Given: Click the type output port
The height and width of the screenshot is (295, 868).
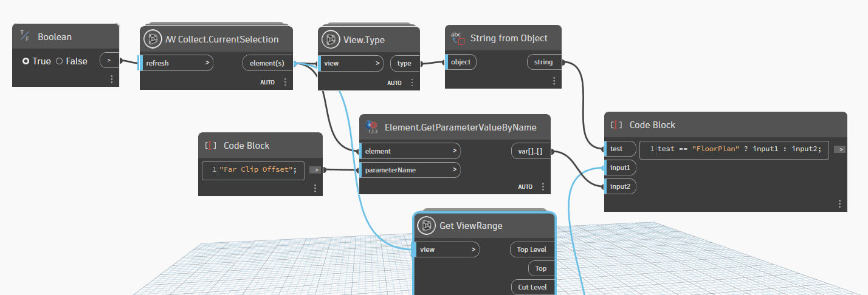Looking at the screenshot, I should point(405,63).
